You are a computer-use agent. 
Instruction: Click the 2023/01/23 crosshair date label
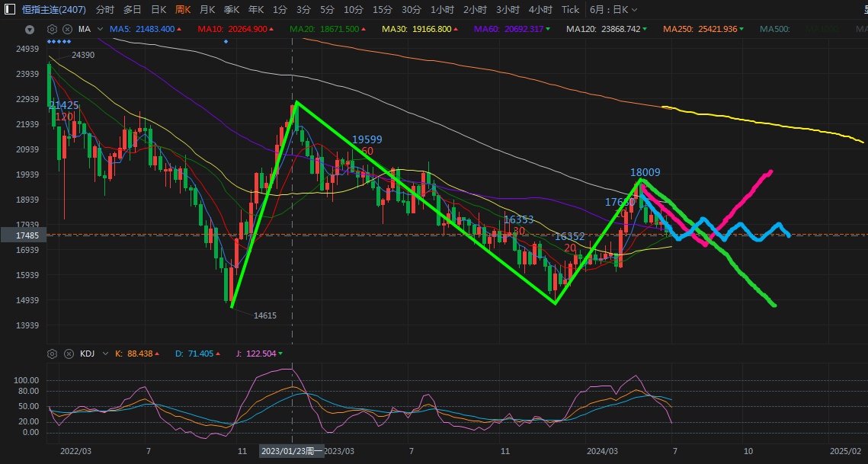tap(292, 451)
